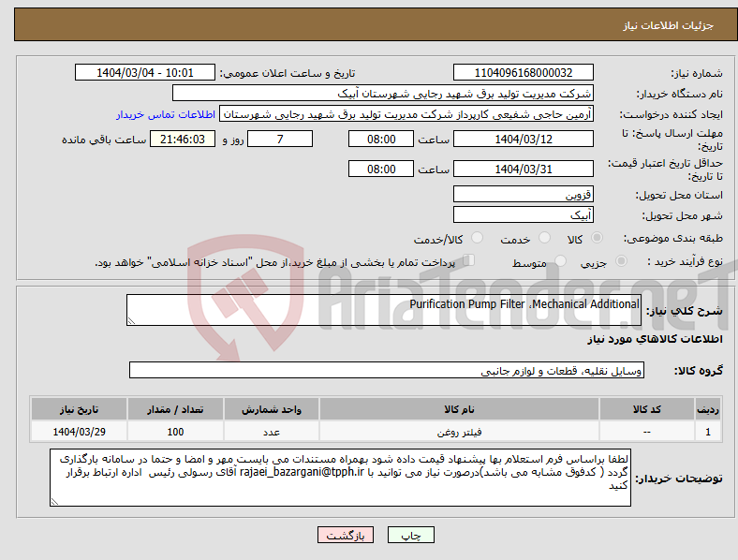Click the request creator name field

406,114
